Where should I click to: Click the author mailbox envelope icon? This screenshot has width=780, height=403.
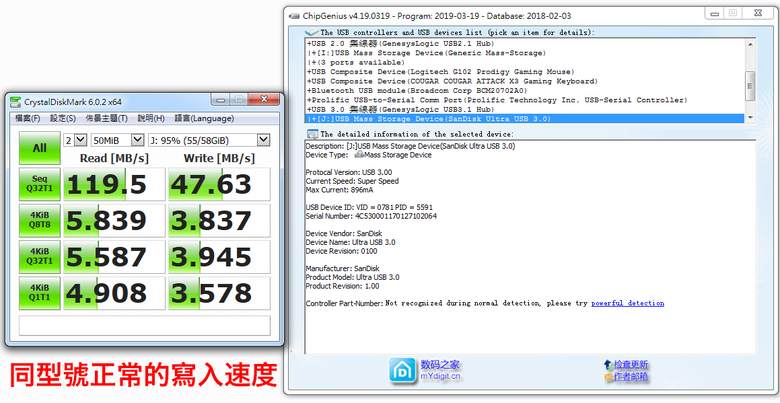click(x=608, y=377)
